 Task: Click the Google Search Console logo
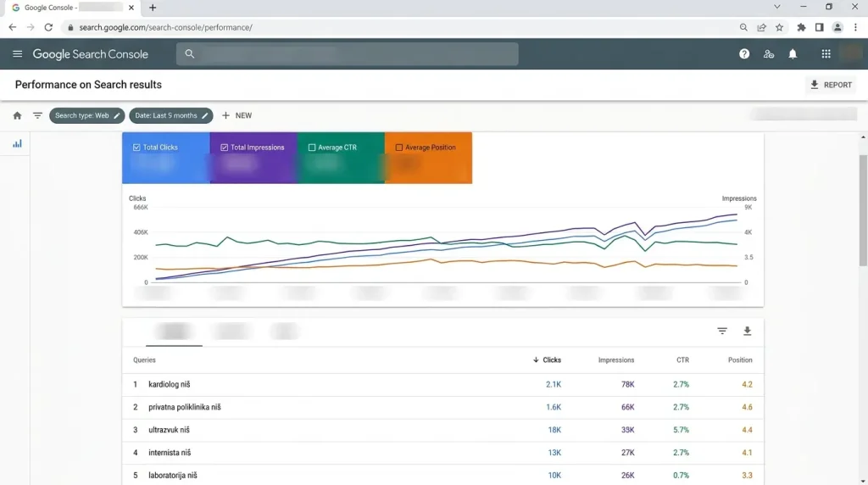[x=90, y=54]
